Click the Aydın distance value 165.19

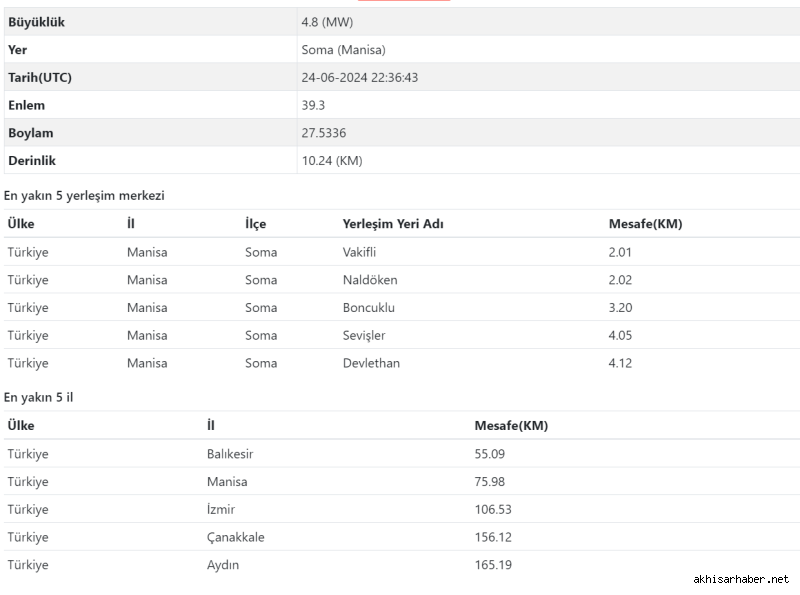pos(493,565)
